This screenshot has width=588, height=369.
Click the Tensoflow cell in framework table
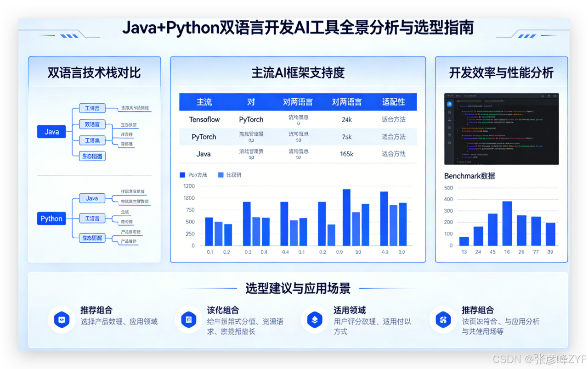click(204, 119)
